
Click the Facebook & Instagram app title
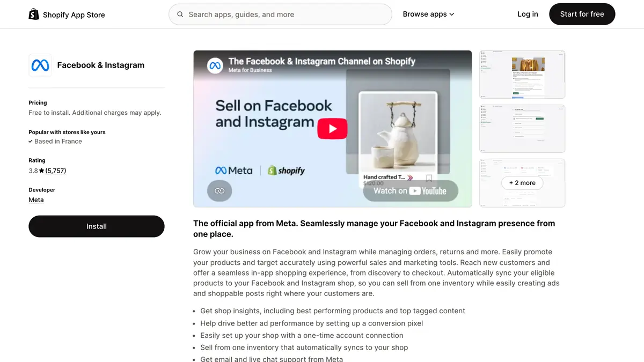coord(101,65)
